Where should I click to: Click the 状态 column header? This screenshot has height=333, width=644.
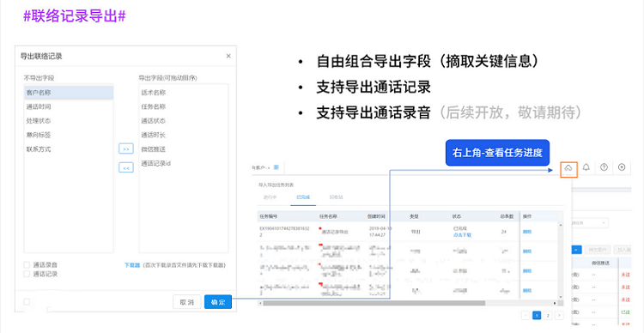pos(456,216)
